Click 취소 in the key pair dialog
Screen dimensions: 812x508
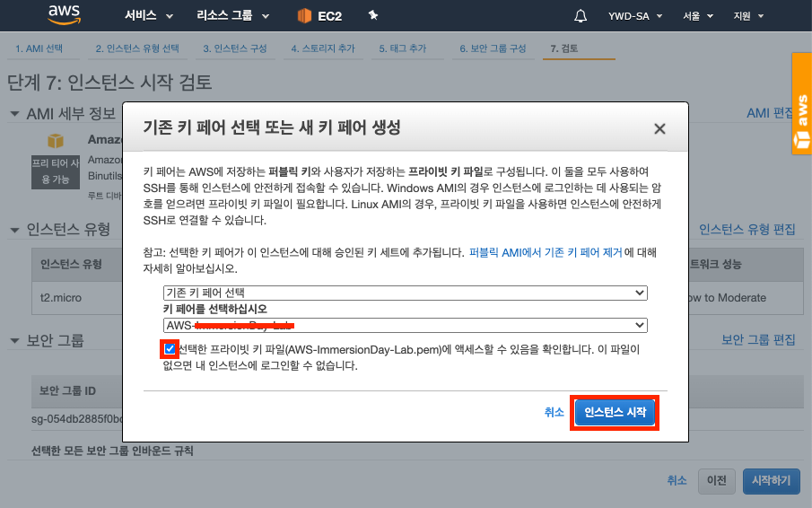pyautogui.click(x=554, y=412)
